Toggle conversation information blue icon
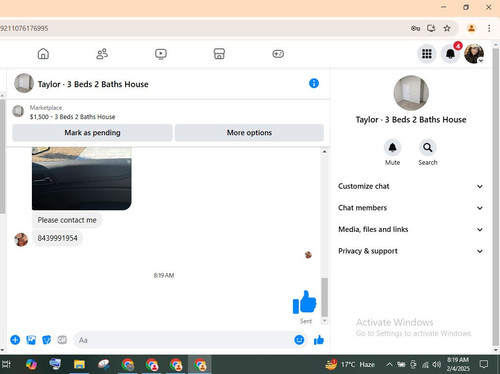The width and height of the screenshot is (500, 374). 314,83
